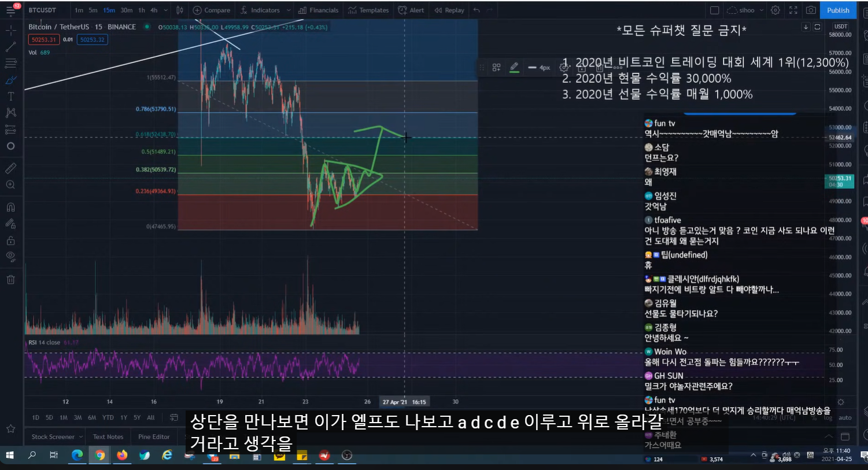Open the Text Notes tab

[x=108, y=437]
